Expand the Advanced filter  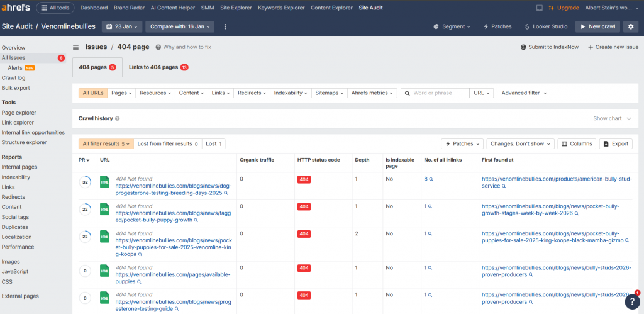(x=524, y=93)
